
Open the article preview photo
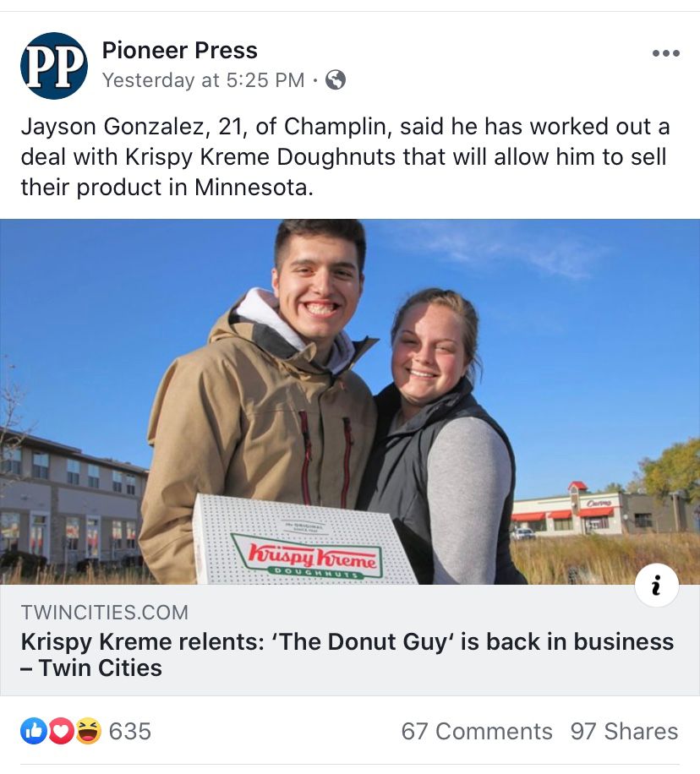point(350,397)
